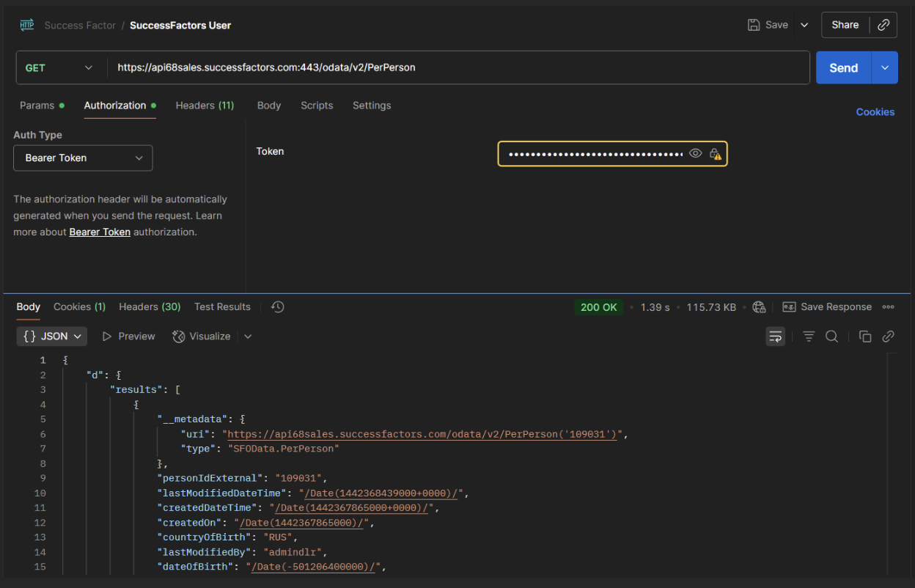Click the "results" key on line 3
The width and height of the screenshot is (915, 588).
(136, 390)
